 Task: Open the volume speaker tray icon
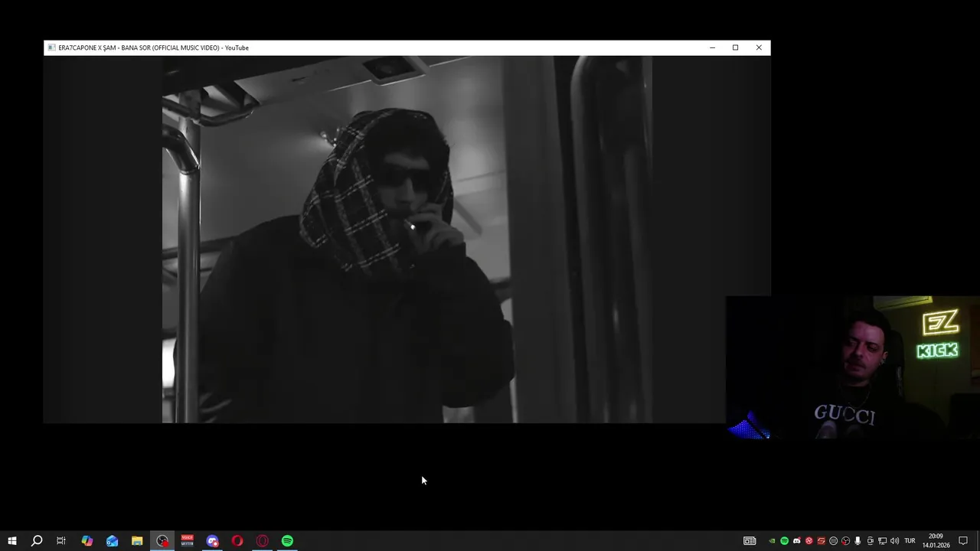894,541
